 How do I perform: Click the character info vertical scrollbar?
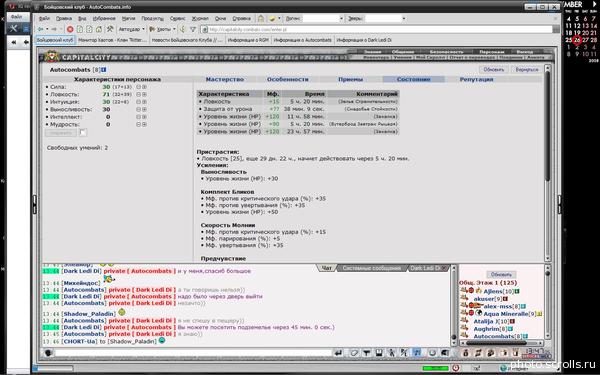pyautogui.click(x=548, y=163)
